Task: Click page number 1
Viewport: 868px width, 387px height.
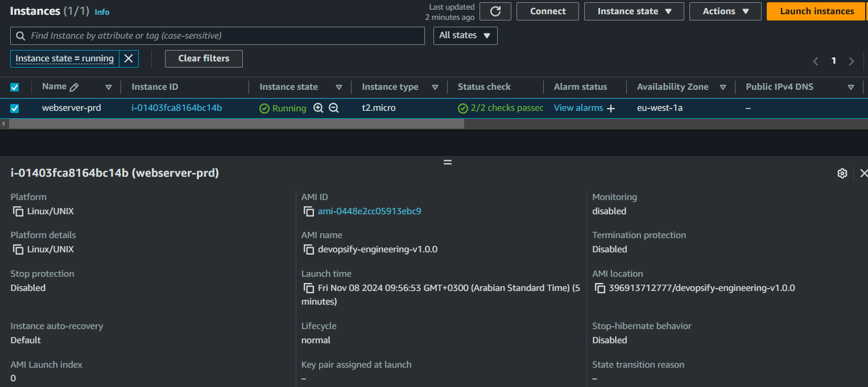Action: click(834, 61)
